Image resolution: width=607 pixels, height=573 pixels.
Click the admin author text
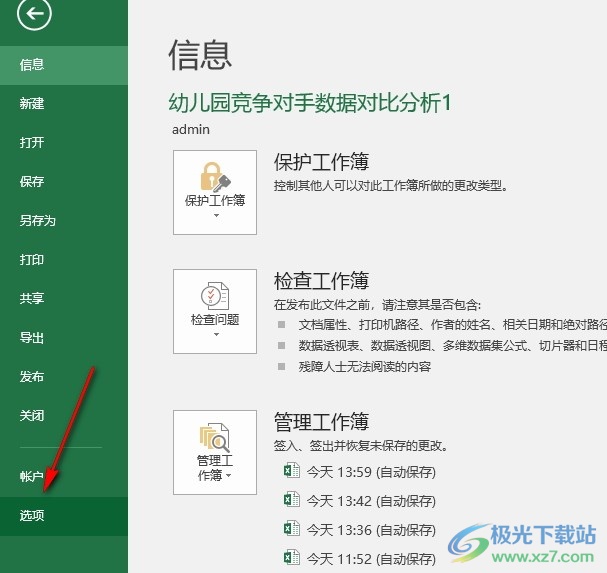coord(191,129)
